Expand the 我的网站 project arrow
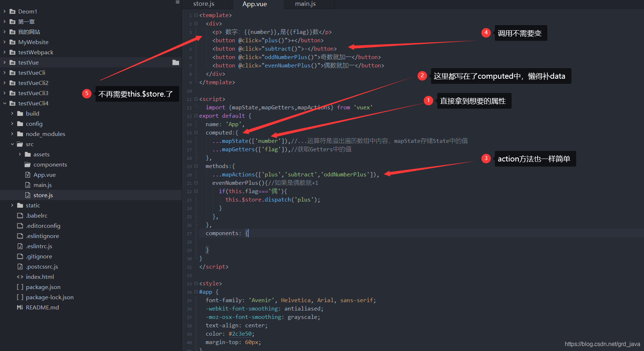644x351 pixels. pyautogui.click(x=4, y=32)
